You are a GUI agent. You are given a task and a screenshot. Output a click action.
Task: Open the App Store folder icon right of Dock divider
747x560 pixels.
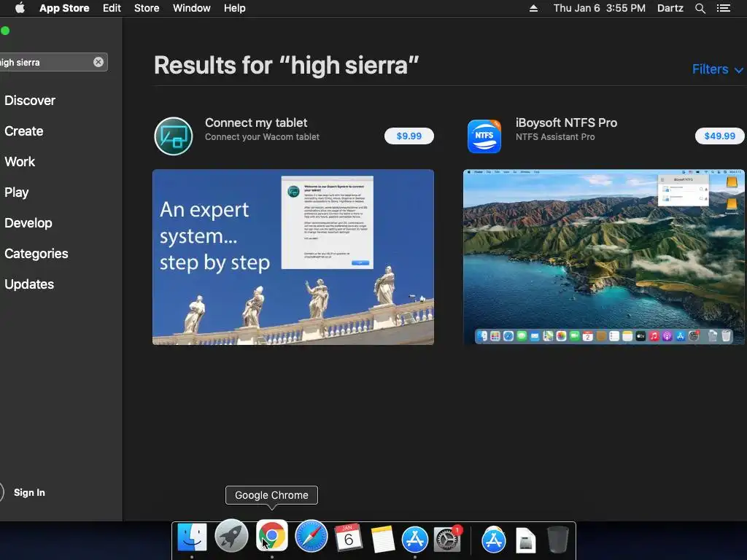click(x=494, y=539)
